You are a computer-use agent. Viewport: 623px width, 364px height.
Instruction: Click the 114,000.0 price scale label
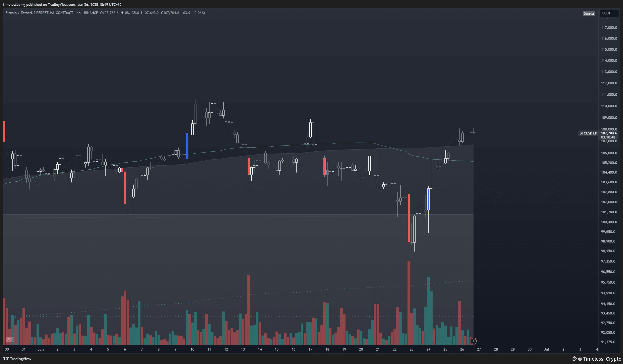(609, 61)
